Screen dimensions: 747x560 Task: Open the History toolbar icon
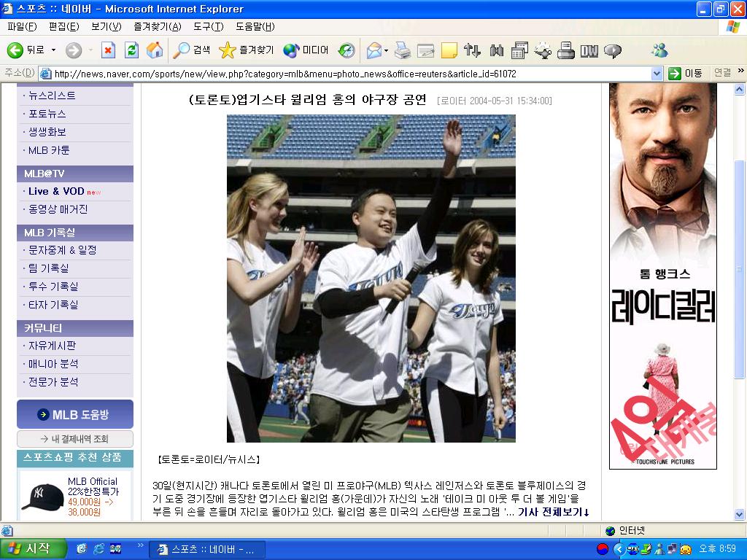[x=347, y=50]
